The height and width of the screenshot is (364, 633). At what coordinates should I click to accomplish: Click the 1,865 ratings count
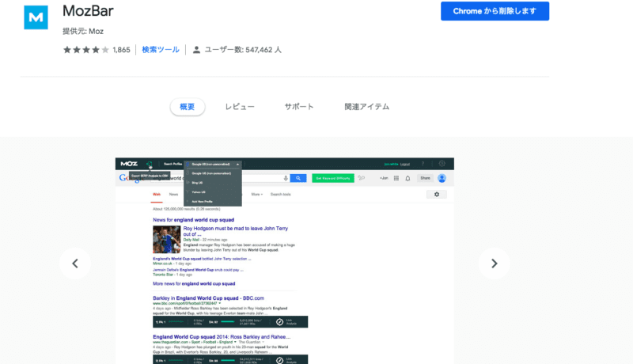[122, 50]
